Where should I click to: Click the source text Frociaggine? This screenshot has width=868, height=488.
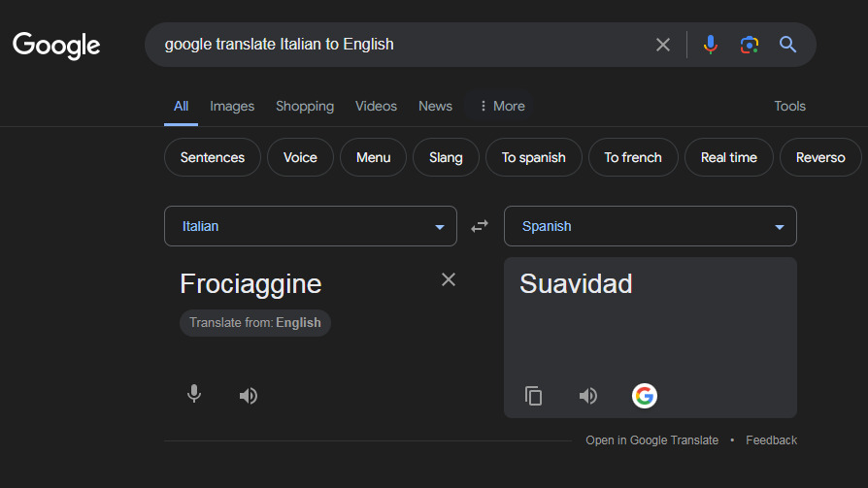pyautogui.click(x=250, y=284)
